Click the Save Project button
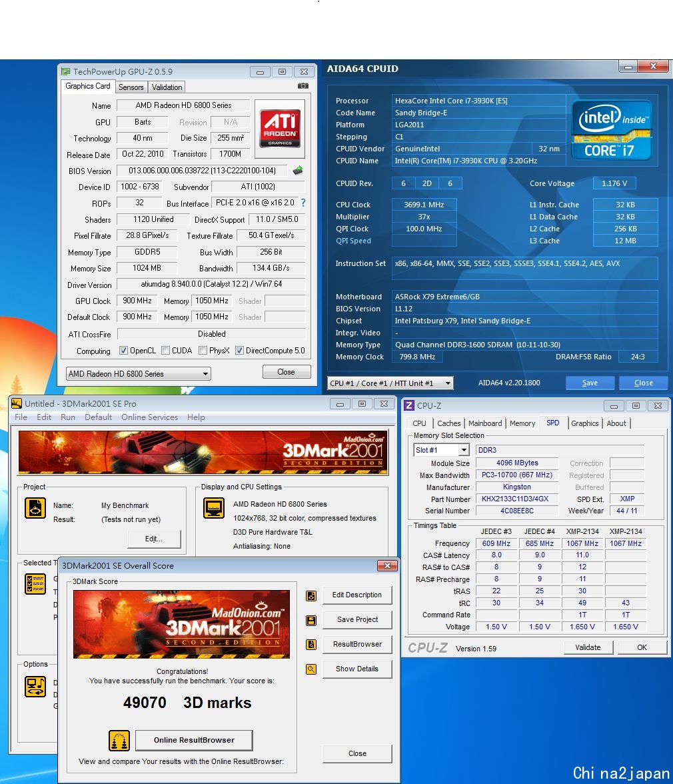The width and height of the screenshot is (673, 784). pos(356,619)
